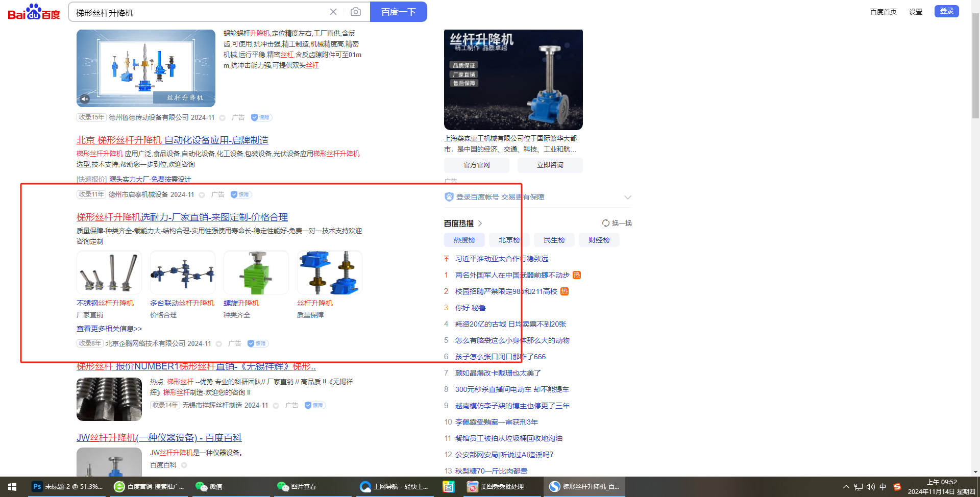Switch to the 北京榜 tab
The image size is (980, 497).
(x=509, y=240)
